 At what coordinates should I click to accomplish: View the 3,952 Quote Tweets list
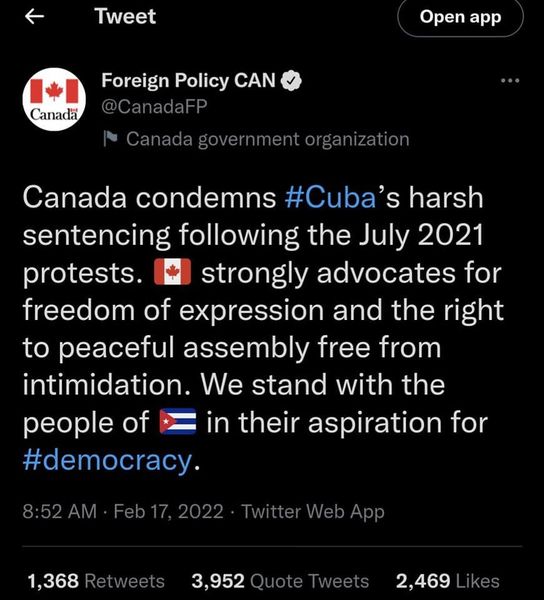[280, 581]
